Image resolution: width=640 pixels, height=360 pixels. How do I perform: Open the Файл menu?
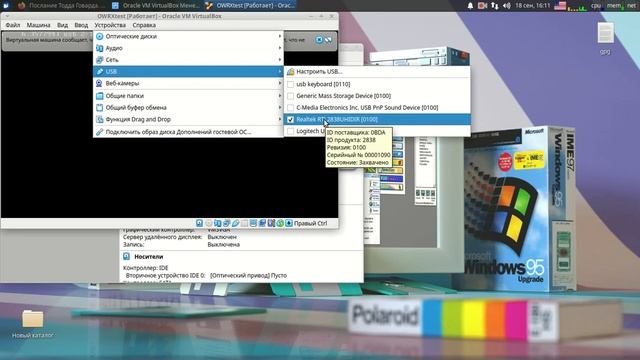click(x=13, y=25)
